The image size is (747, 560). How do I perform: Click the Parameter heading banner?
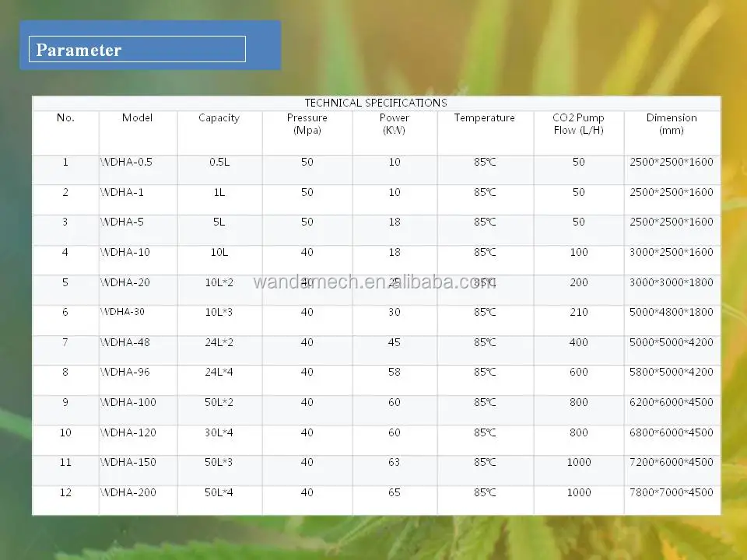[x=150, y=45]
